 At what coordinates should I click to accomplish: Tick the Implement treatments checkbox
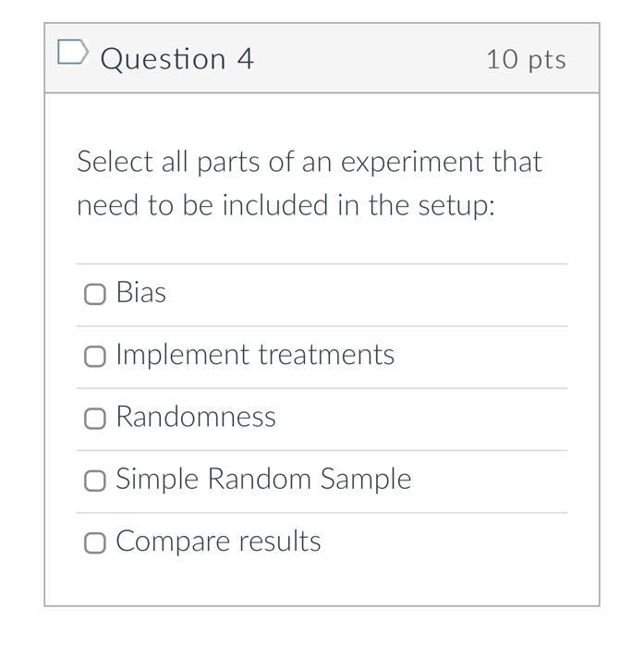94,357
